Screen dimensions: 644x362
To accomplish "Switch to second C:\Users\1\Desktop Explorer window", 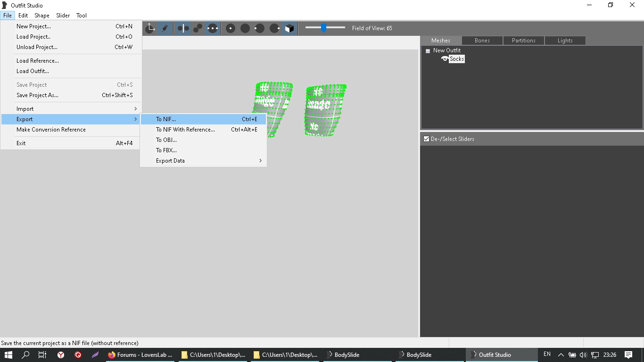I will tap(286, 355).
